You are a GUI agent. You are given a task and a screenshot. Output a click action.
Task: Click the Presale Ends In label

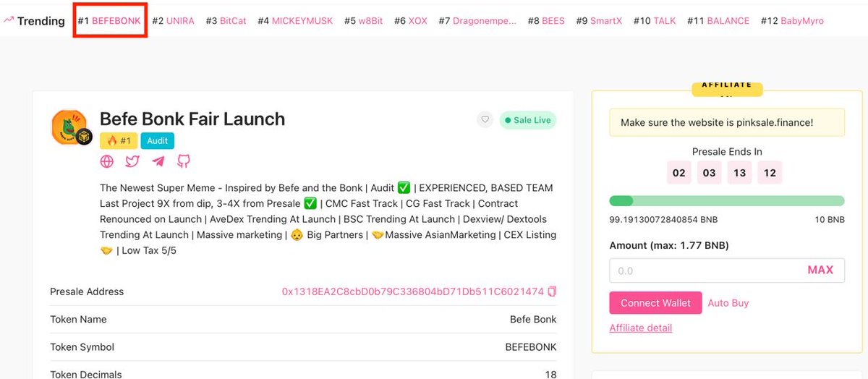pos(727,151)
